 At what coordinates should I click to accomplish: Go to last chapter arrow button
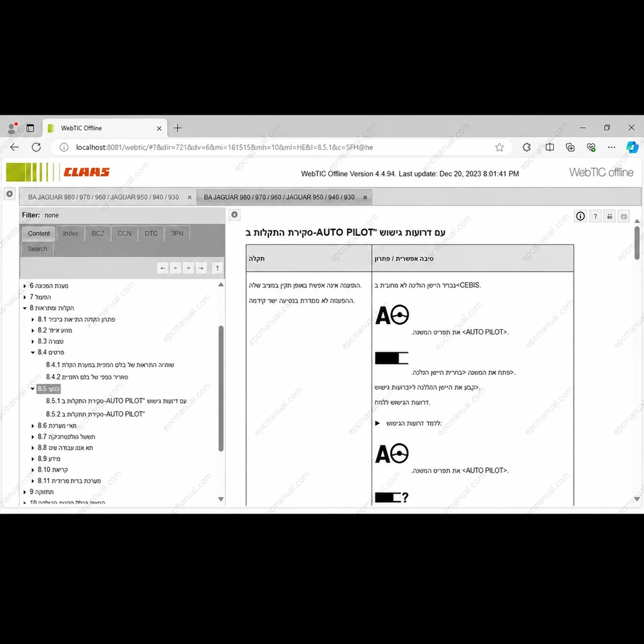[201, 268]
